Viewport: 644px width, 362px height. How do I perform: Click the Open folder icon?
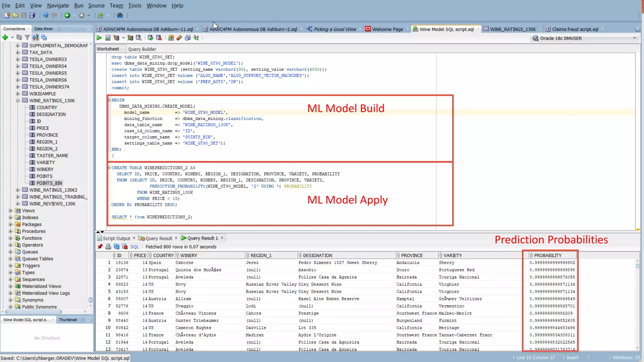(x=15, y=15)
